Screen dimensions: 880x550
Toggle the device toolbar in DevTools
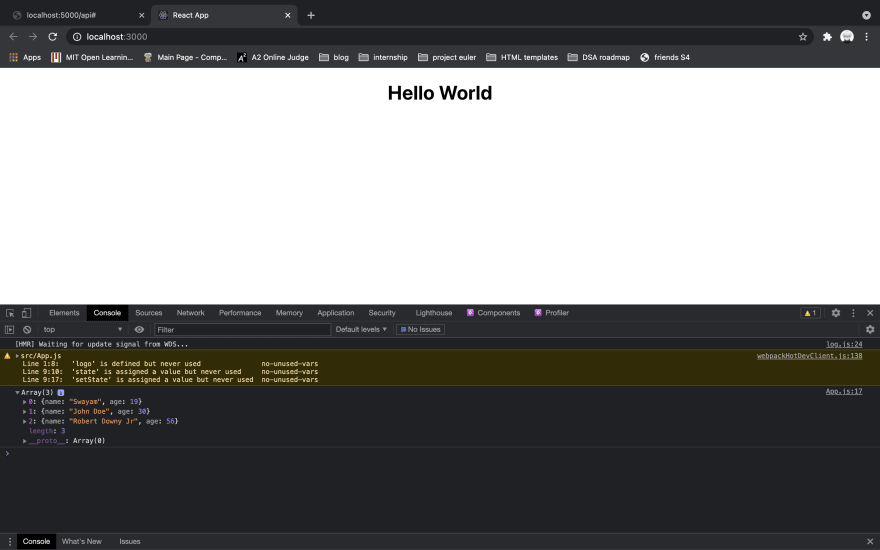[26, 313]
